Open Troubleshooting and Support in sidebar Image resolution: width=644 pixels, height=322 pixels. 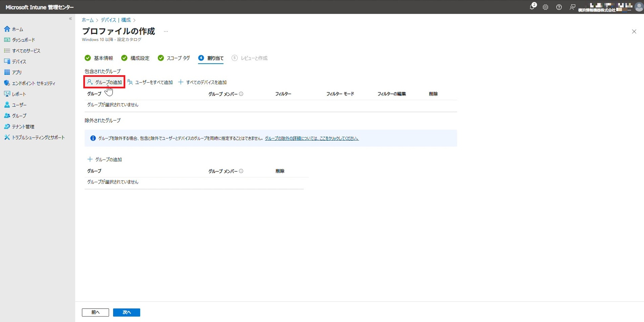point(38,138)
